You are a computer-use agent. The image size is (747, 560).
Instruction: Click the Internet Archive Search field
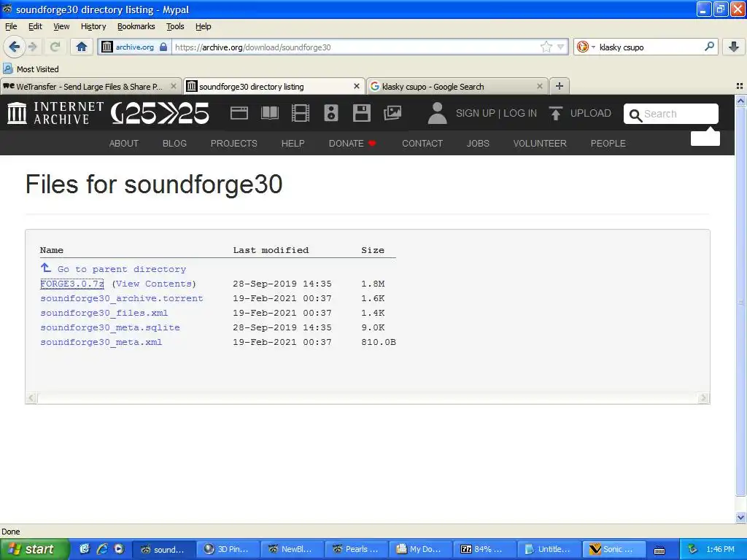pos(671,114)
